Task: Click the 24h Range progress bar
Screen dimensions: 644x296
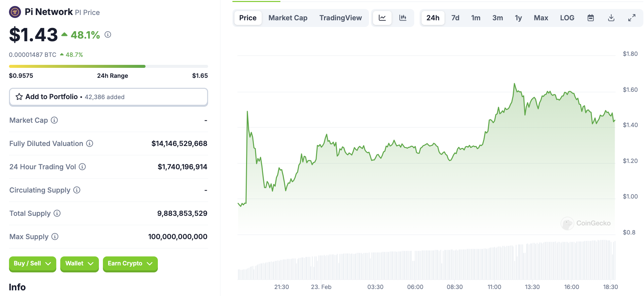Action: point(108,67)
